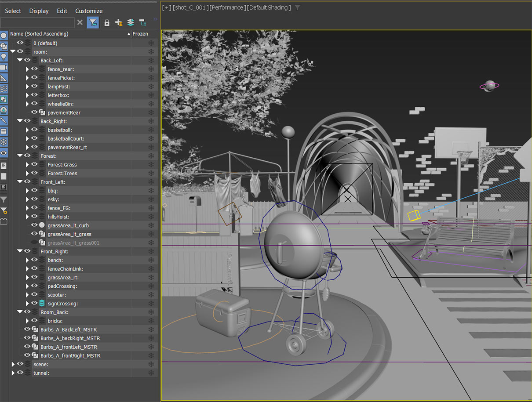Click the Default Shading viewport label

tap(270, 7)
